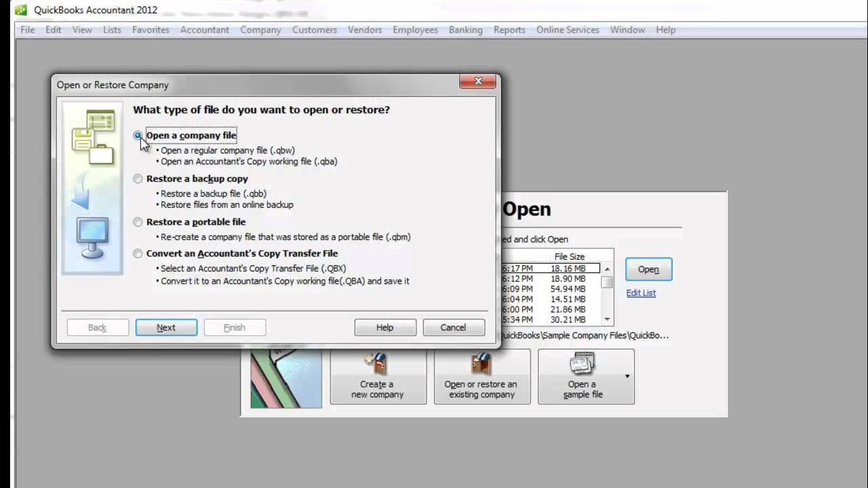This screenshot has height=488, width=868.
Task: Click the file list scroll down arrow
Action: point(607,319)
